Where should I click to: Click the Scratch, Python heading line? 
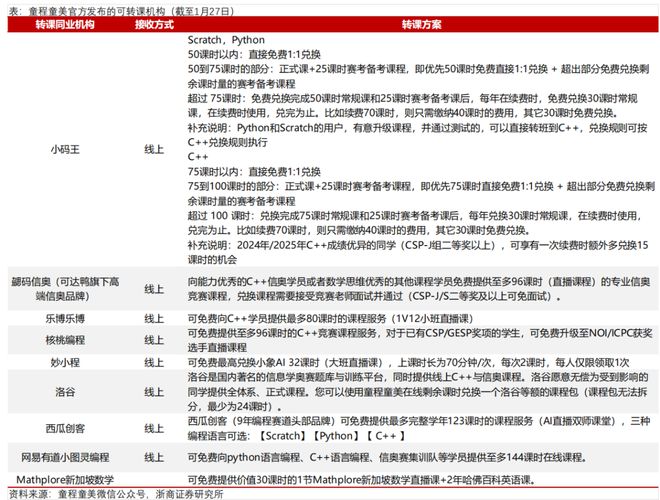[x=226, y=40]
